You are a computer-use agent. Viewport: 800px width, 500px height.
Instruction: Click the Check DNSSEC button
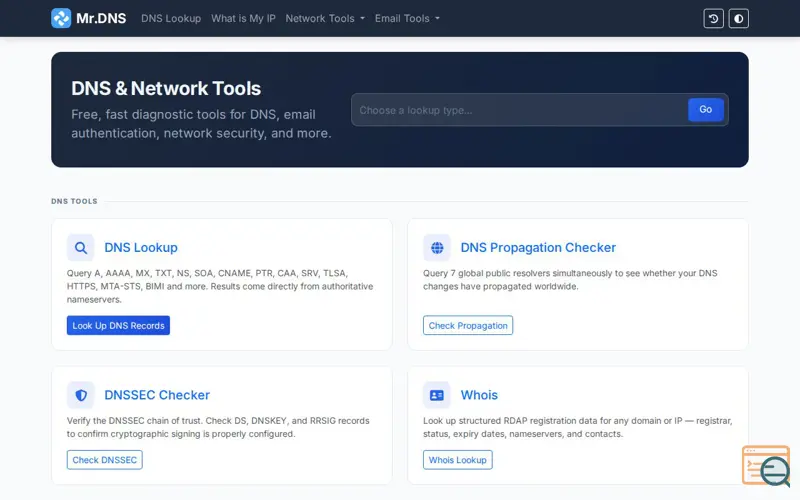tap(105, 460)
